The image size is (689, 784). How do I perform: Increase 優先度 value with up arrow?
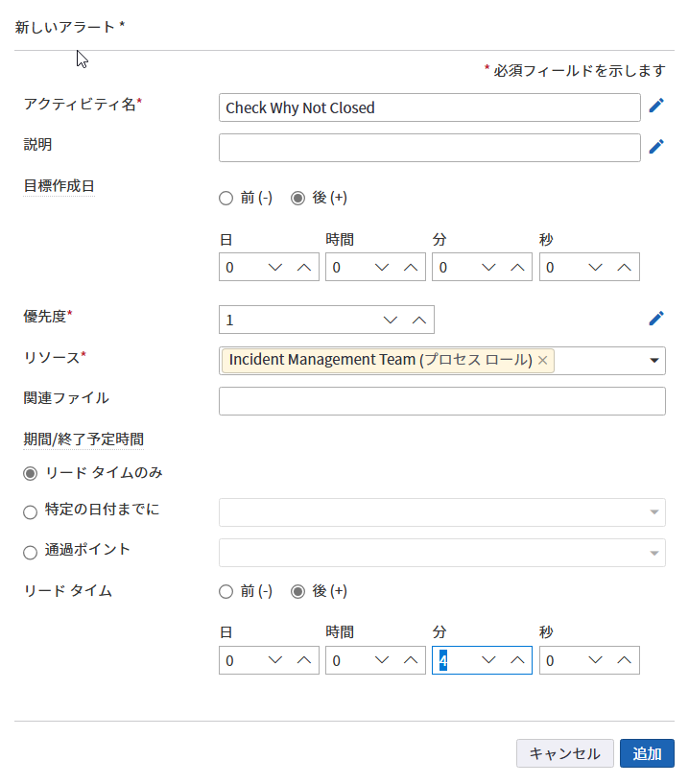click(418, 320)
